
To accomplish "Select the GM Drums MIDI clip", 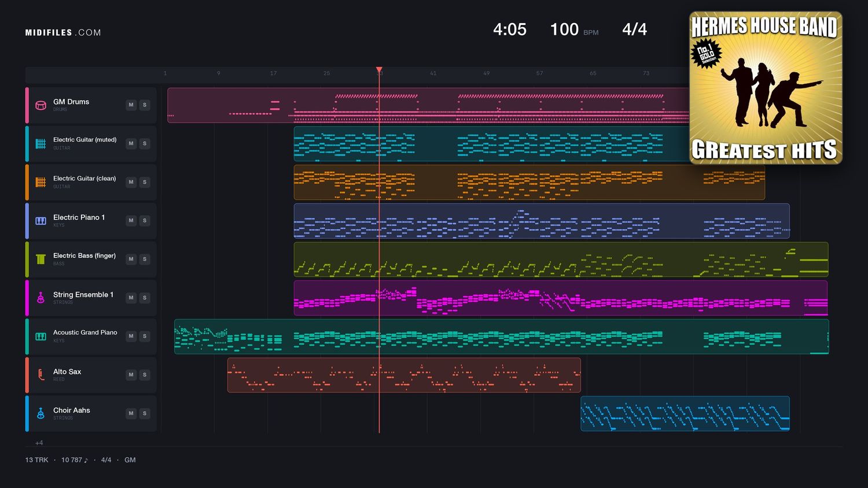I will (428, 105).
